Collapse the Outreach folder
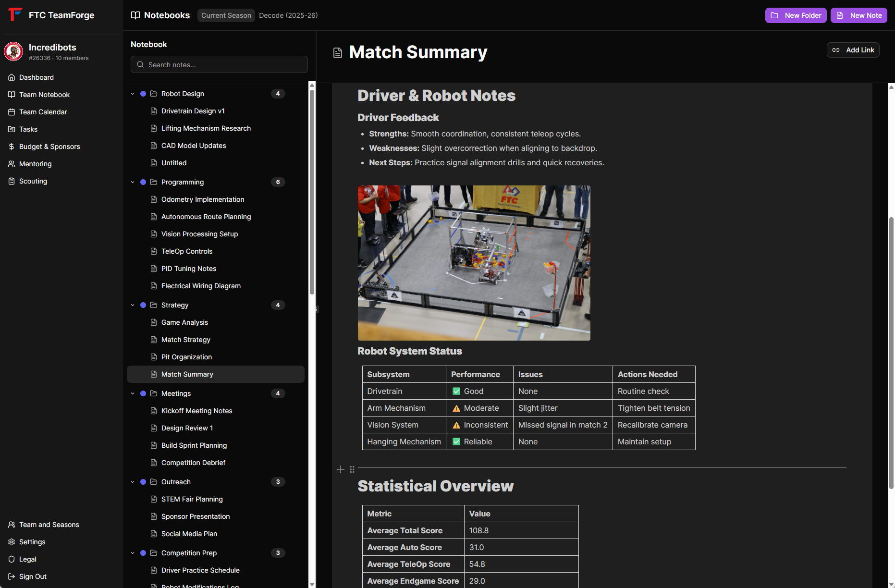The width and height of the screenshot is (895, 588). pos(133,482)
